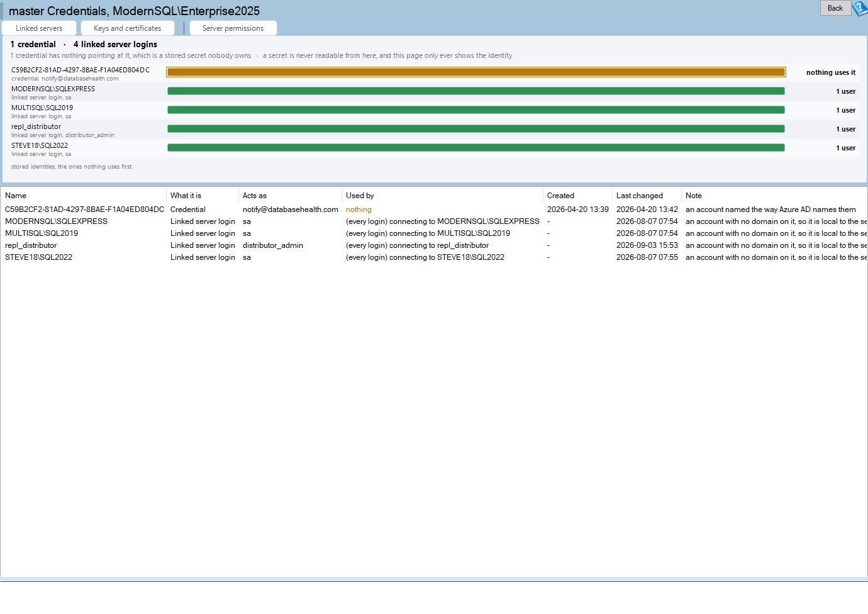Click the last changed value 2026-08-07 07:55
Viewport: 868px width, 614px height.
click(647, 257)
